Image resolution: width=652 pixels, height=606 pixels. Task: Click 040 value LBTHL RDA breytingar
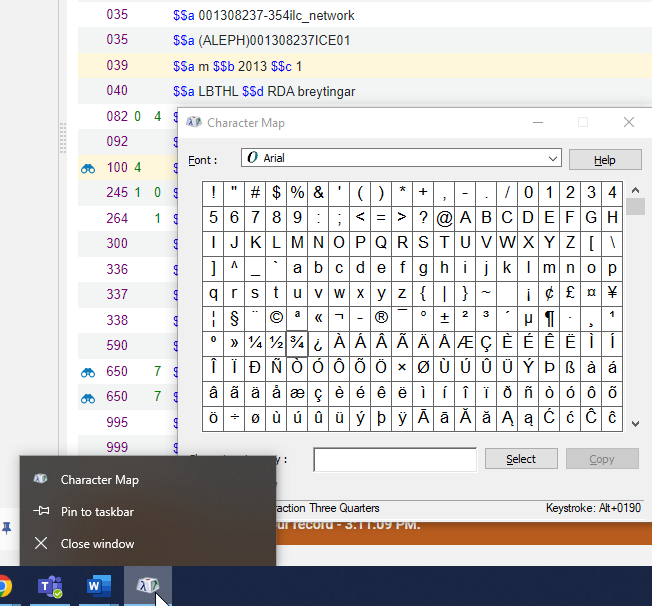click(264, 91)
